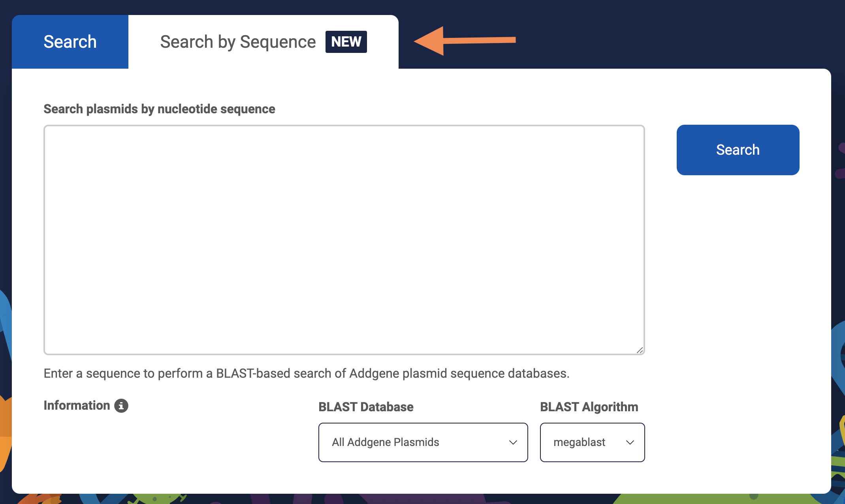845x504 pixels.
Task: Switch to the blue Search tab
Action: pos(70,42)
